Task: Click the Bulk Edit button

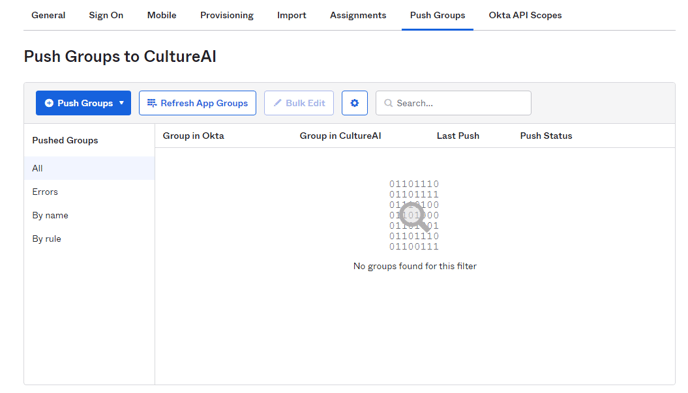Action: [x=299, y=103]
